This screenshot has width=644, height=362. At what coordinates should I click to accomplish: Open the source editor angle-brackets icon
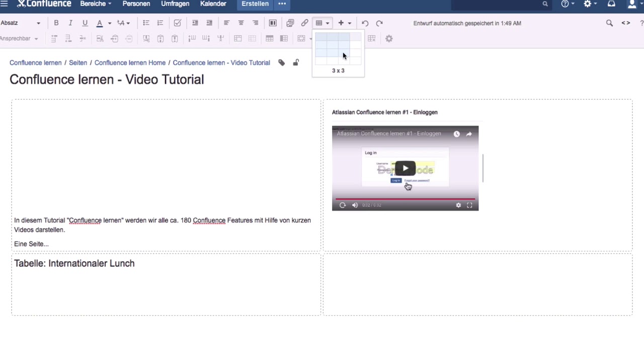coord(626,23)
